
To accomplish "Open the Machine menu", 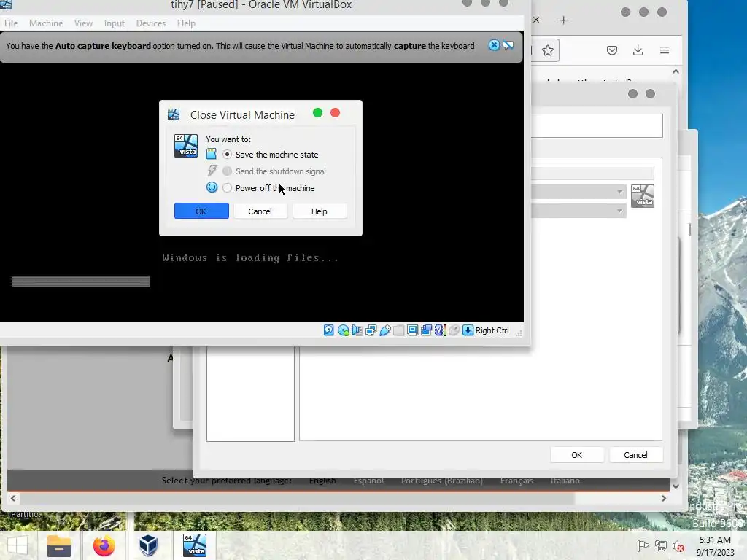I will point(46,23).
